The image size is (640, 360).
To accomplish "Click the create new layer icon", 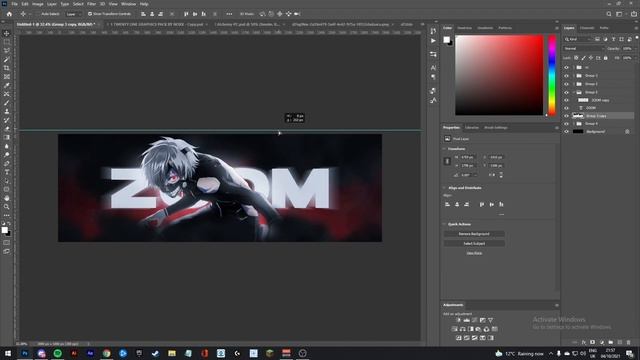I will point(620,342).
